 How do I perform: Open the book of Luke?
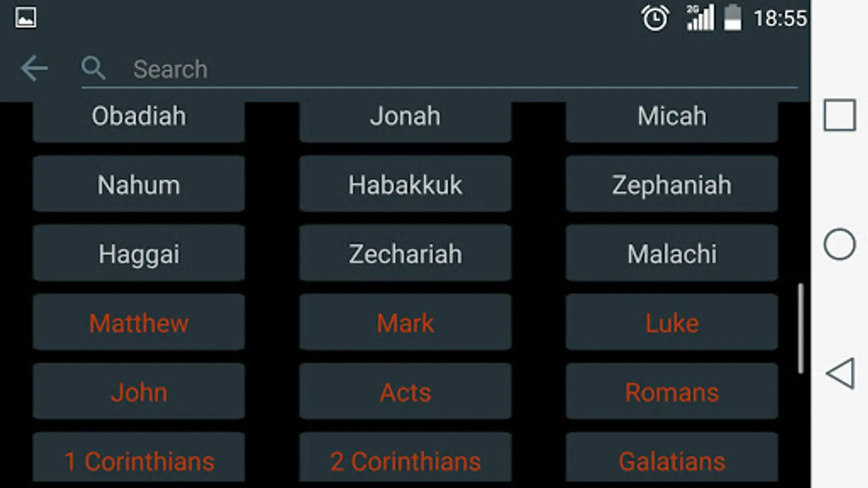672,322
